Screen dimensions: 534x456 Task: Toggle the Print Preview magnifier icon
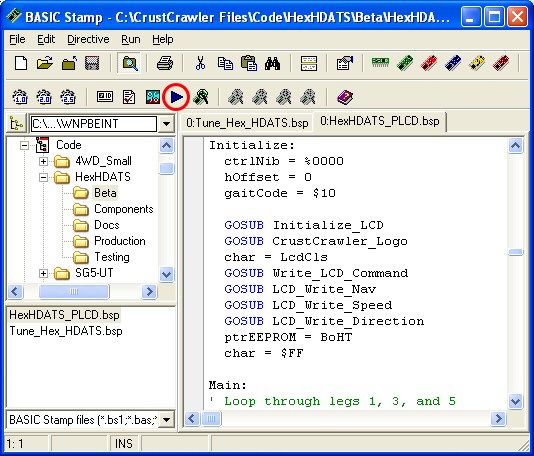[x=130, y=63]
